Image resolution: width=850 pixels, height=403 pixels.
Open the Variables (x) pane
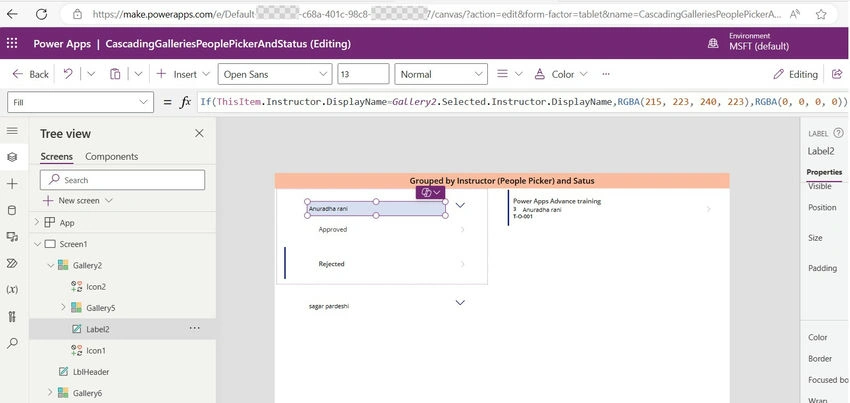click(12, 290)
